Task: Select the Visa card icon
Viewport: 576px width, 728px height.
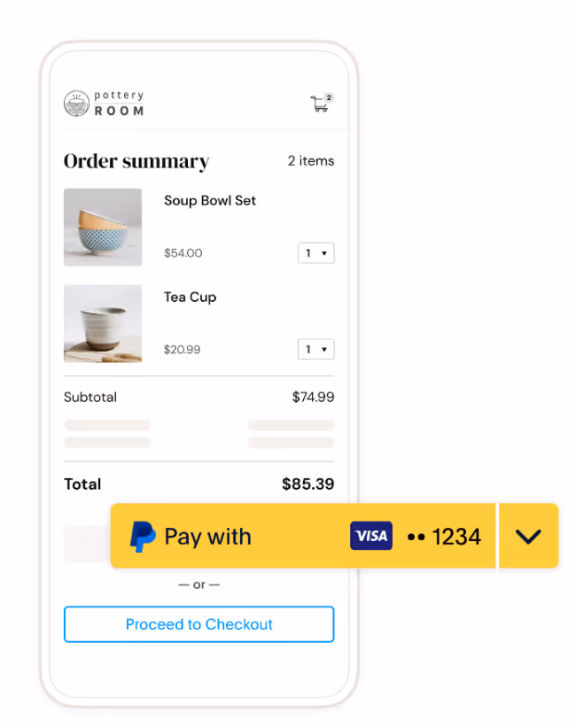Action: (370, 536)
